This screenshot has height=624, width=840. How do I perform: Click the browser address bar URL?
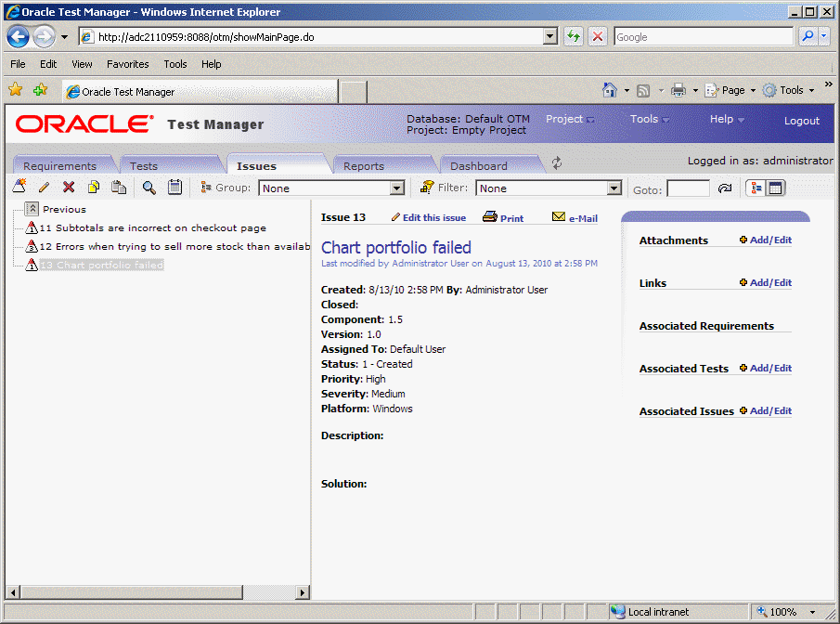[x=318, y=36]
